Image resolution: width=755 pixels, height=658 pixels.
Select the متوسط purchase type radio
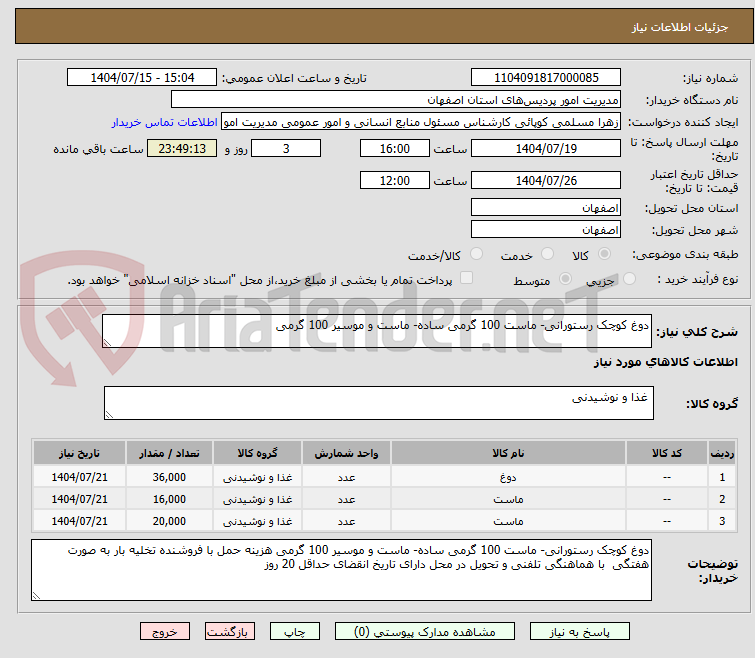[x=567, y=280]
